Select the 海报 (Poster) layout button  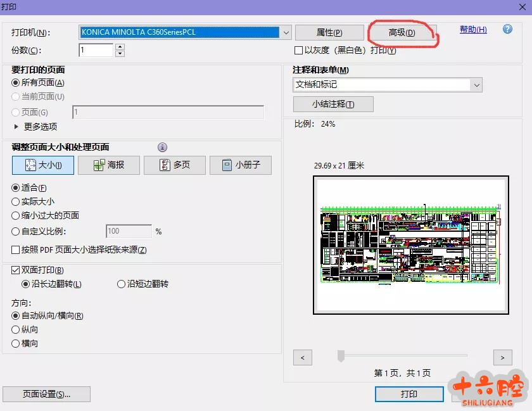[x=108, y=165]
